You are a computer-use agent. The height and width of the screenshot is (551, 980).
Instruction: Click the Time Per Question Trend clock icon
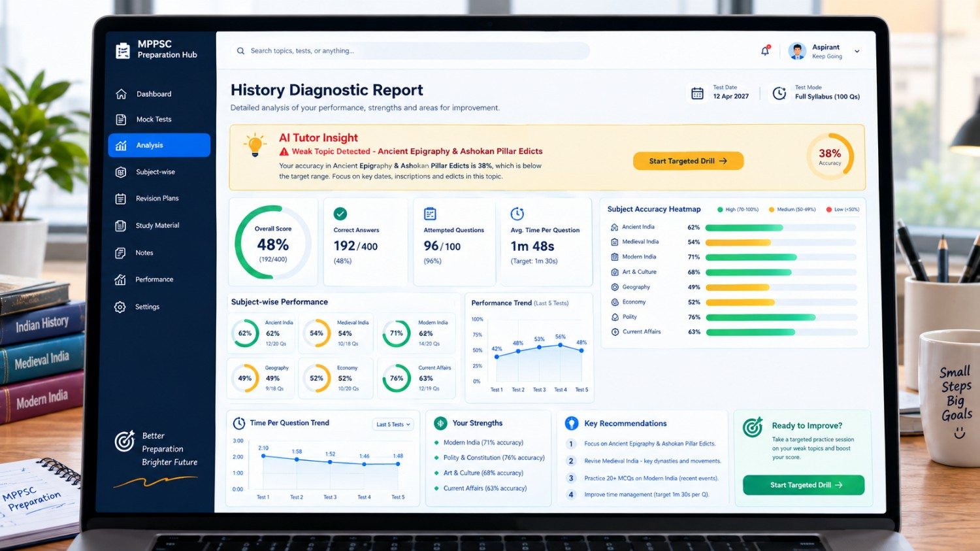tap(239, 424)
